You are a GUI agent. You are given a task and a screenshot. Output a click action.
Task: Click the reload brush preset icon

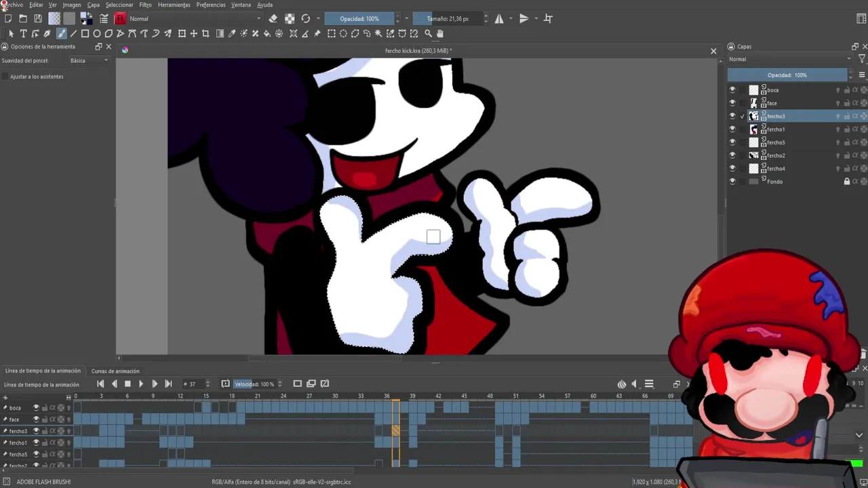point(306,18)
